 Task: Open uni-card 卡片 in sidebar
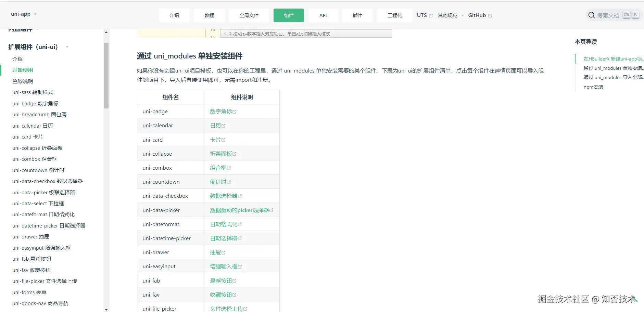(x=28, y=137)
